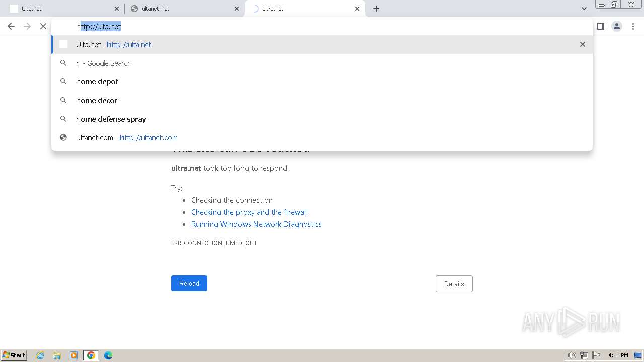This screenshot has width=644, height=362.
Task: Click the 'ultra.net took too long to respond' text
Action: pos(230,168)
